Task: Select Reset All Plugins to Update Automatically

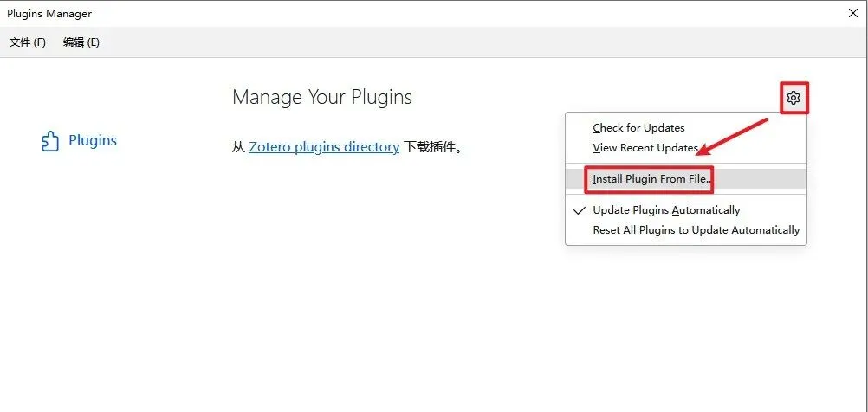Action: click(x=696, y=230)
